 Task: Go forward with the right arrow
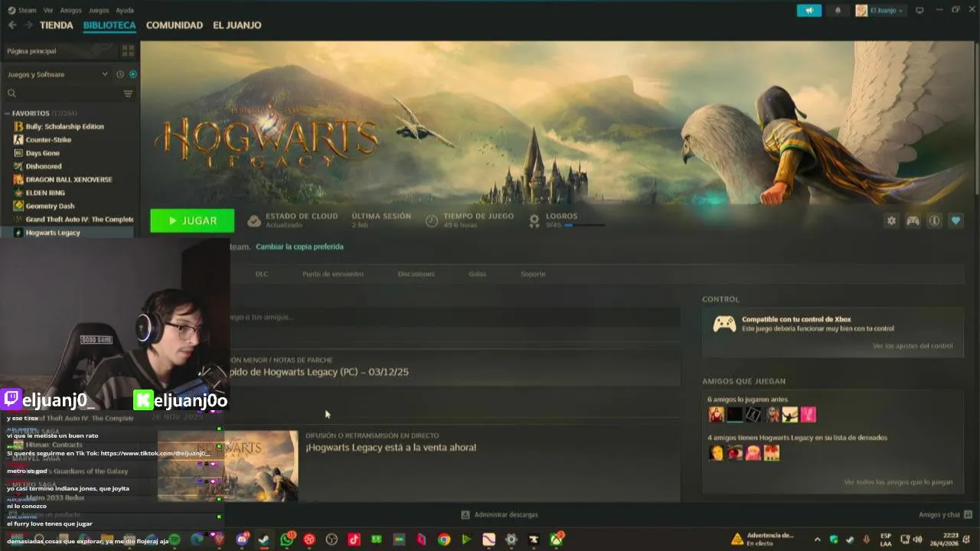(28, 25)
